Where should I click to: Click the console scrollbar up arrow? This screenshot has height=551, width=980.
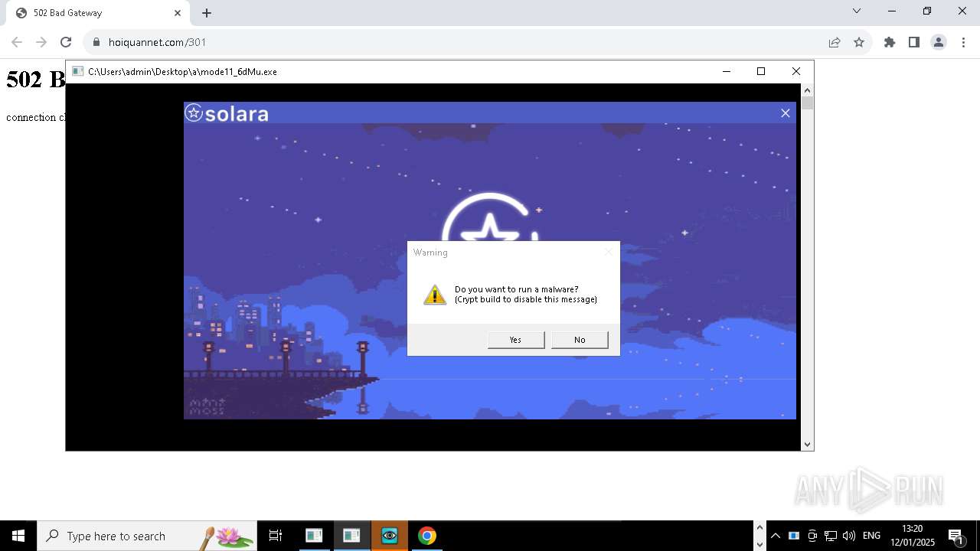[807, 90]
